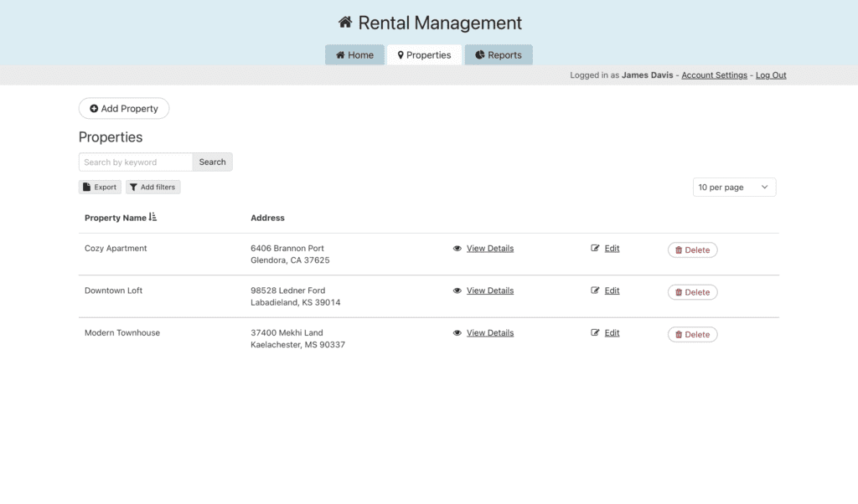Delete the Downtown Loft property
858x504 pixels.
(x=692, y=292)
